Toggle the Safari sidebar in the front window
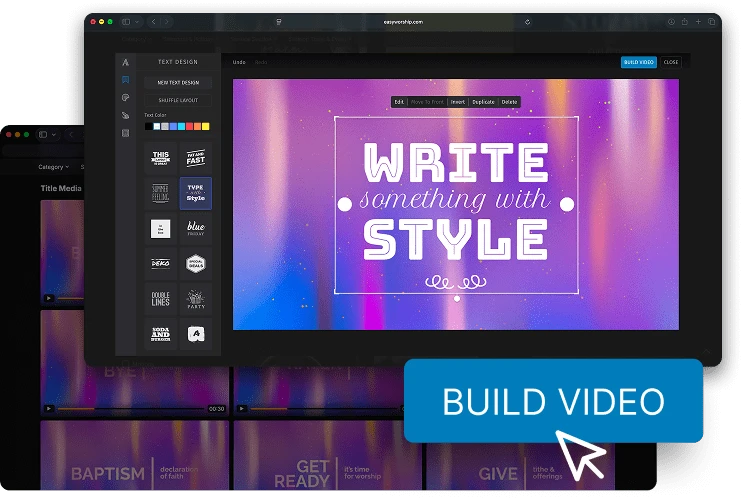The image size is (743, 501). [x=126, y=22]
